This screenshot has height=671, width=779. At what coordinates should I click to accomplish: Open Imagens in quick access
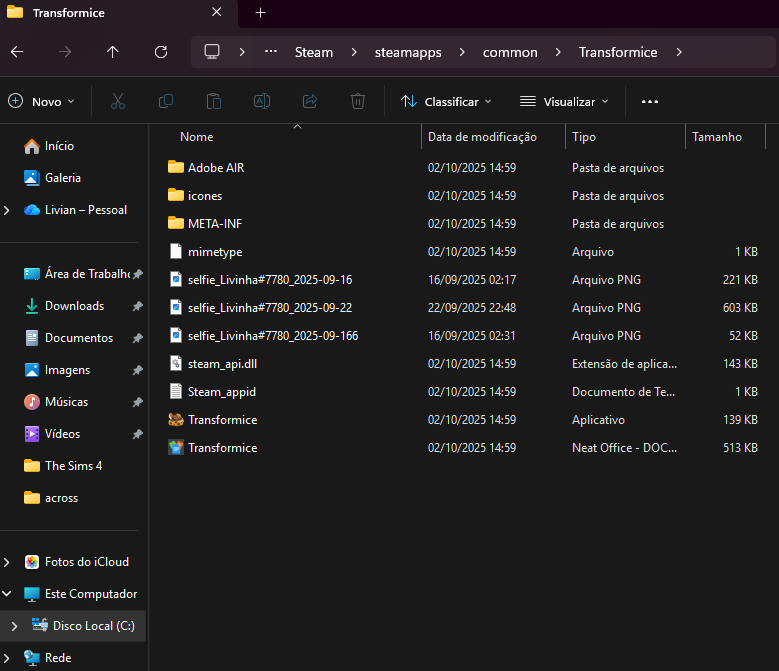click(x=57, y=370)
